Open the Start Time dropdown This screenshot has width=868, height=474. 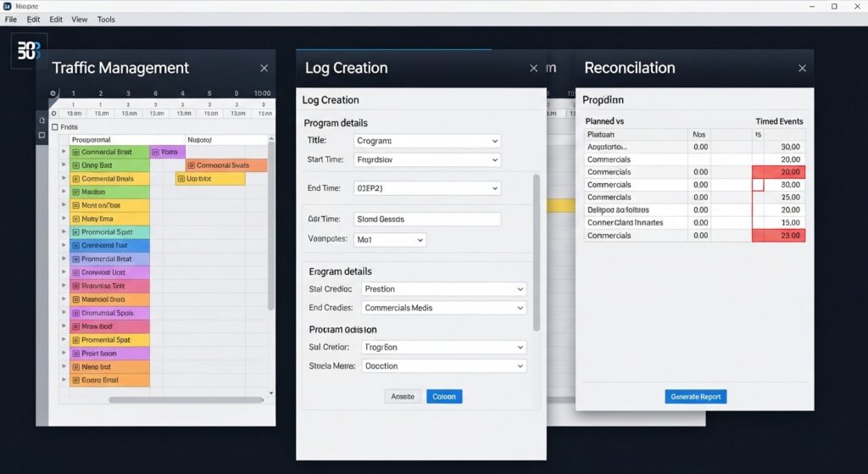tap(427, 159)
